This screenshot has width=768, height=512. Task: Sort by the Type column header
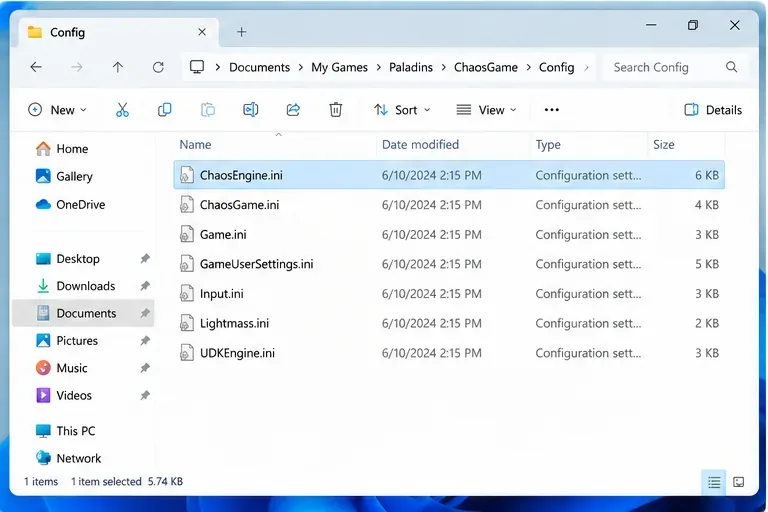[548, 145]
